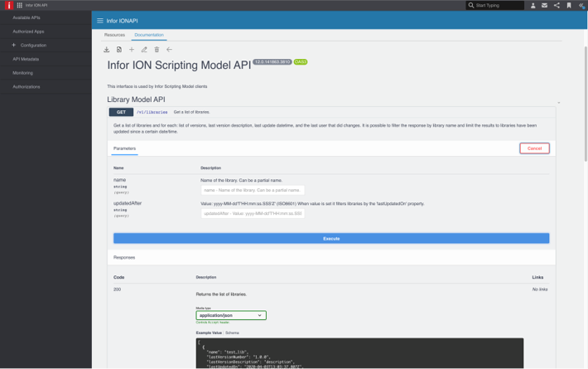Image resolution: width=588 pixels, height=369 pixels.
Task: Click the 'Get a list of libraries.' summary
Action: click(191, 112)
